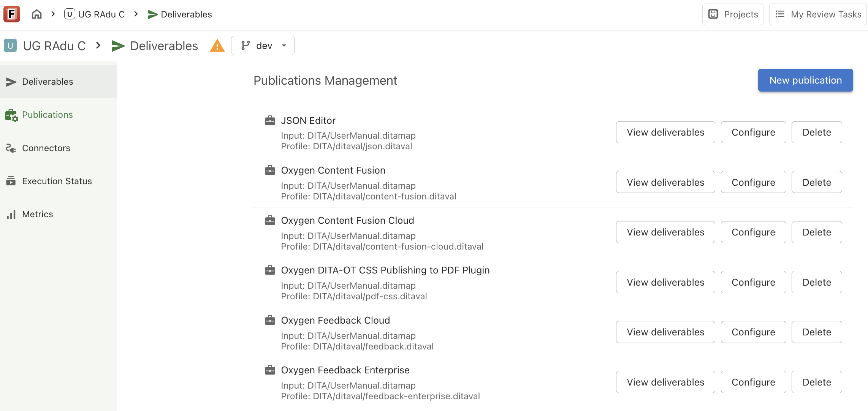The width and height of the screenshot is (868, 411).
Task: Click the JSON Editor publication briefcase icon
Action: (x=270, y=121)
